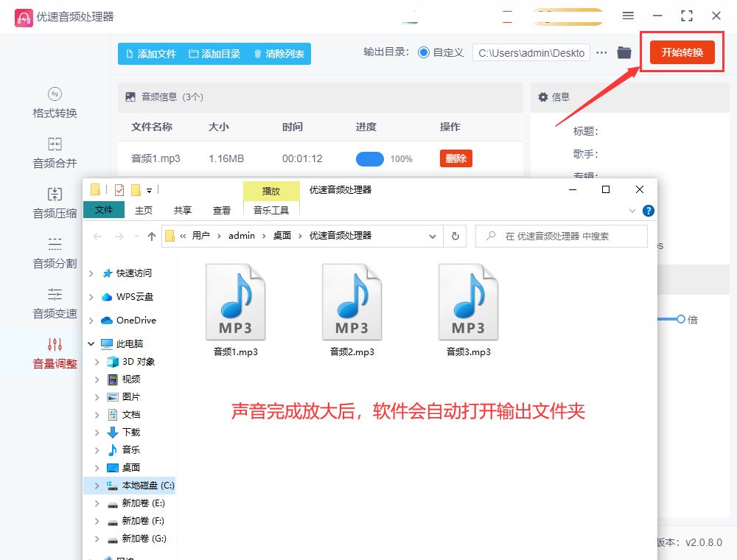The image size is (737, 560).
Task: Click the 添加目录 button
Action: [214, 54]
